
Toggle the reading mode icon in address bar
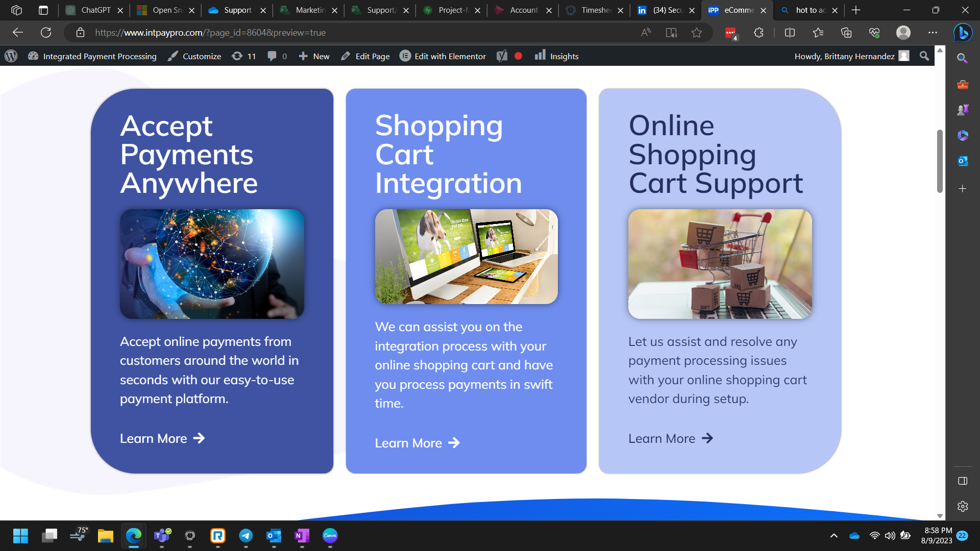pos(671,32)
